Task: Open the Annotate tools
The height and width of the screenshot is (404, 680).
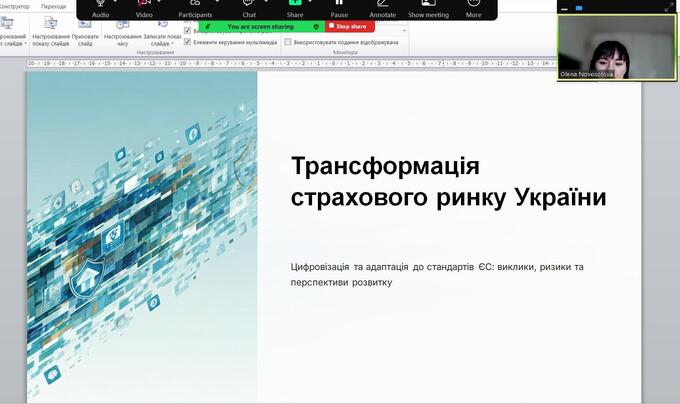Action: click(x=382, y=5)
